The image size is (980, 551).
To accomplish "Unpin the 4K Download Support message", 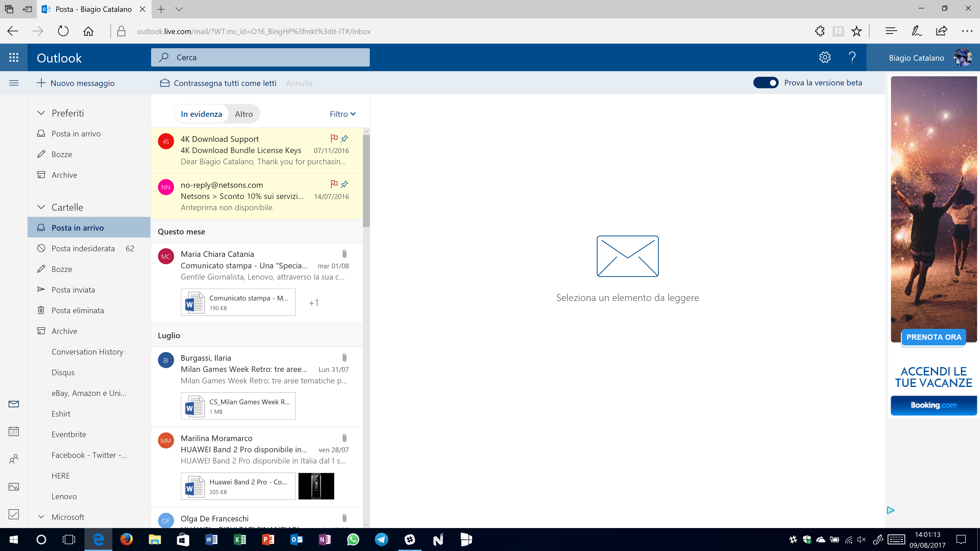I will click(345, 139).
